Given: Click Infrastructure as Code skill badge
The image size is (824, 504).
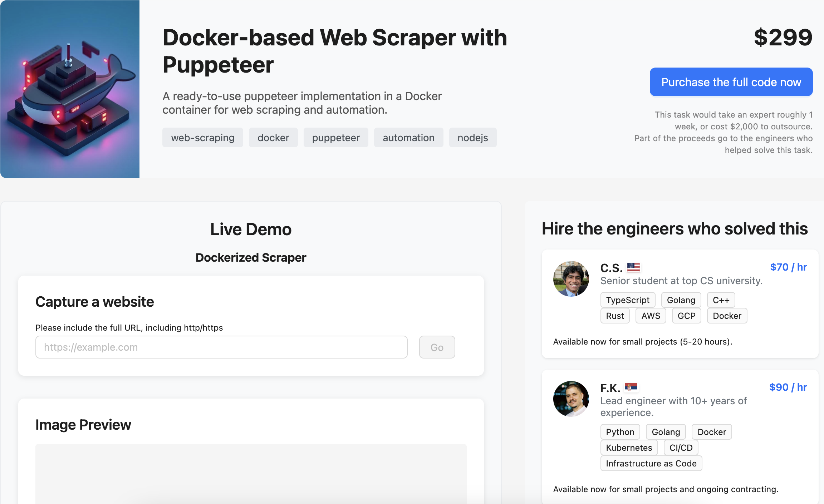Looking at the screenshot, I should coord(651,463).
